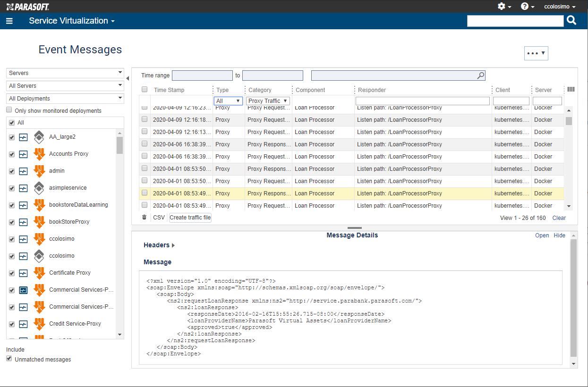Click the Time range start input field
This screenshot has width=588, height=387.
pyautogui.click(x=203, y=76)
